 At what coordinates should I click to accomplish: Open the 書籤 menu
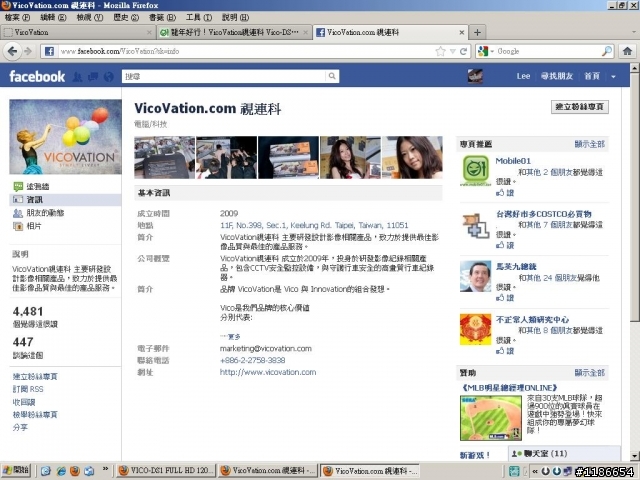point(162,18)
